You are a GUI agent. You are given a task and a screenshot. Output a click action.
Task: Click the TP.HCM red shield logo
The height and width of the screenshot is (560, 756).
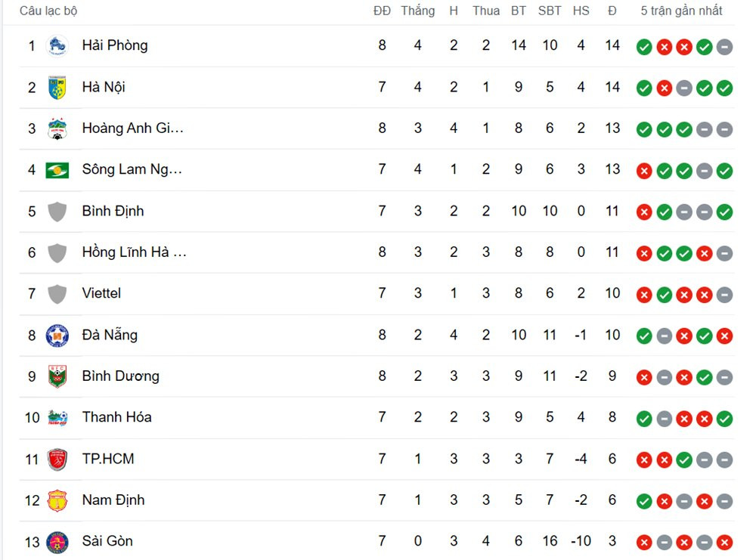[57, 459]
